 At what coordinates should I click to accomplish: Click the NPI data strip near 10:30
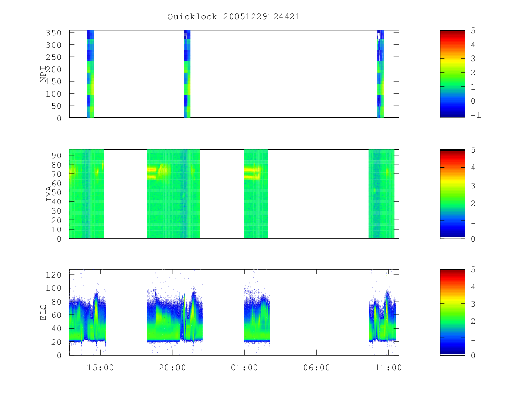coord(380,74)
